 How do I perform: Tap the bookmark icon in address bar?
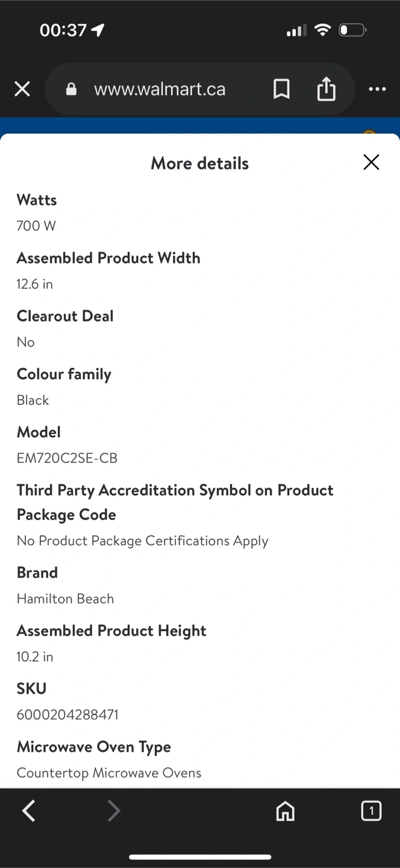point(281,89)
